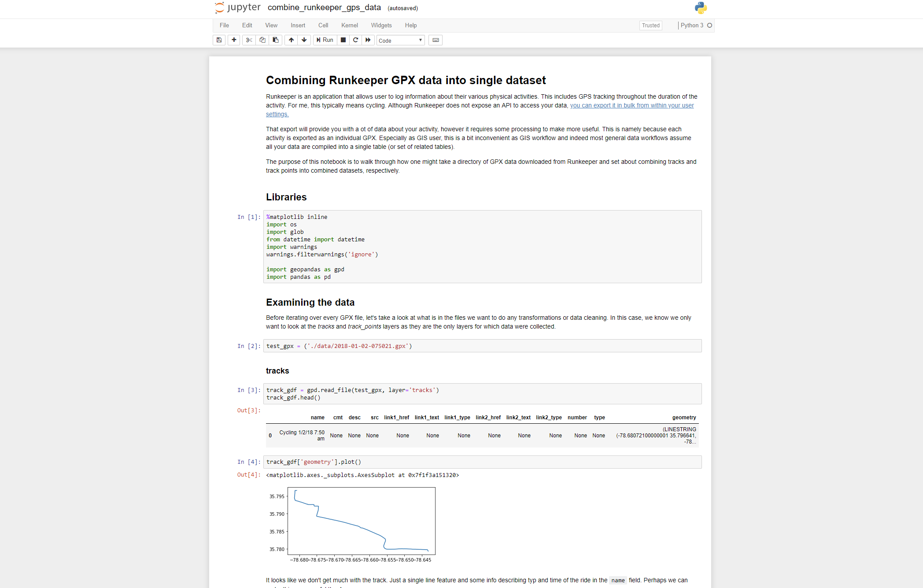The image size is (923, 588).
Task: Interrupt the kernel with the stop icon
Action: (343, 40)
